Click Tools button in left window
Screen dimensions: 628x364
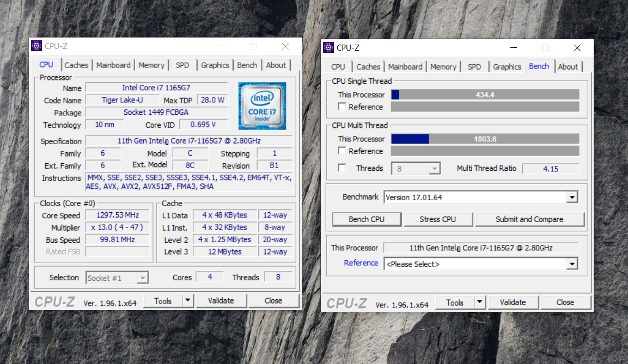(163, 301)
